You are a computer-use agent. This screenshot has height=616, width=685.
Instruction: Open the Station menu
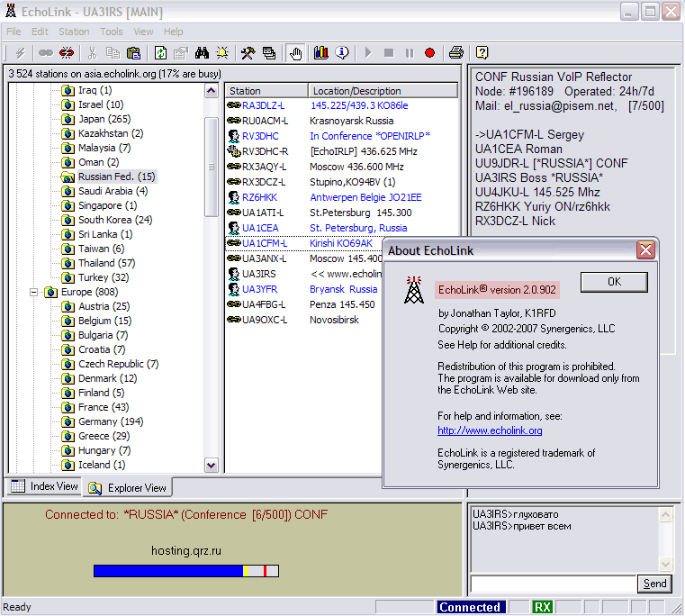pyautogui.click(x=74, y=32)
